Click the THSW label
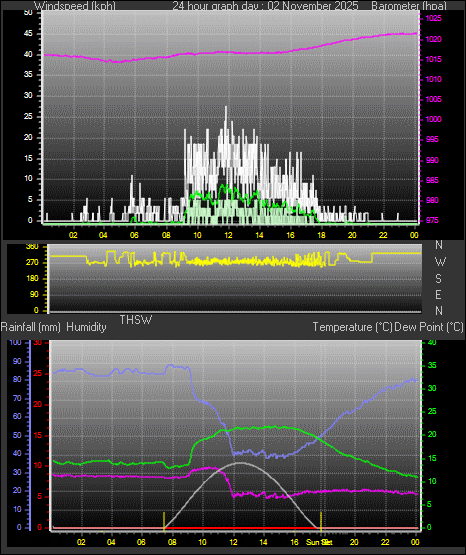 click(136, 320)
